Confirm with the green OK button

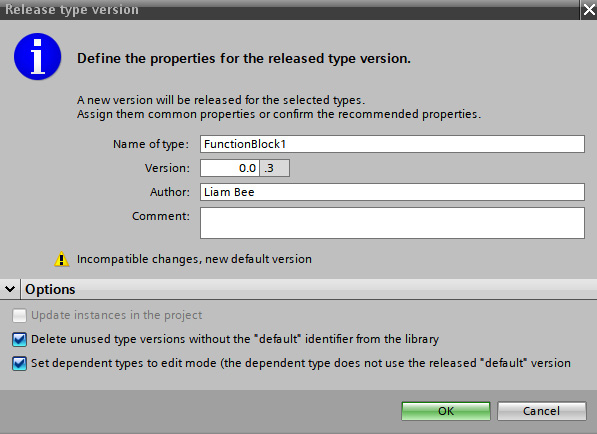point(445,411)
